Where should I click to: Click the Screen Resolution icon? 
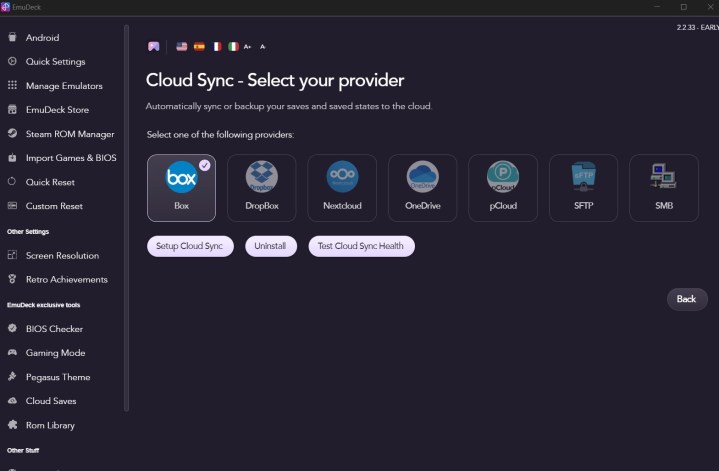(x=12, y=255)
